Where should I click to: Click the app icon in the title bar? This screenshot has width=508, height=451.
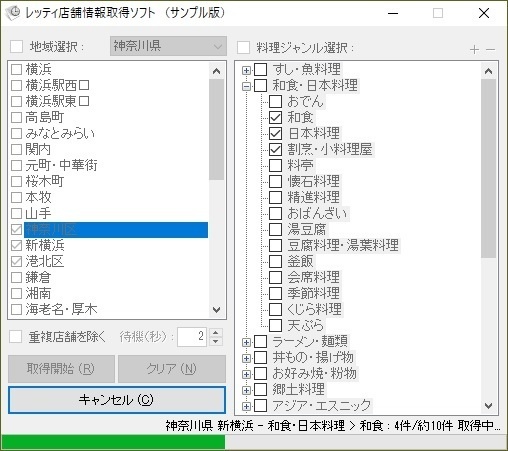(x=13, y=13)
